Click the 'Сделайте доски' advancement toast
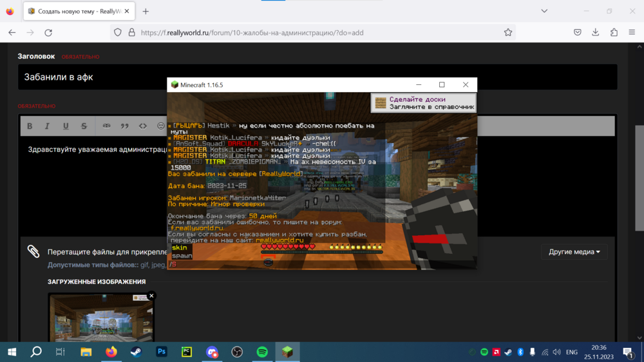 pos(424,102)
